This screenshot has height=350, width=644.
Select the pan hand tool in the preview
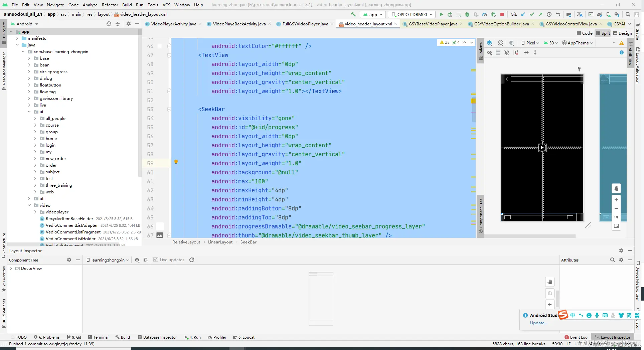click(x=616, y=188)
